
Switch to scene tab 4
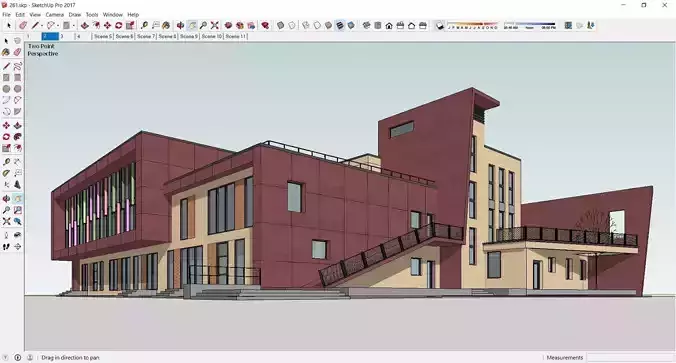point(83,37)
